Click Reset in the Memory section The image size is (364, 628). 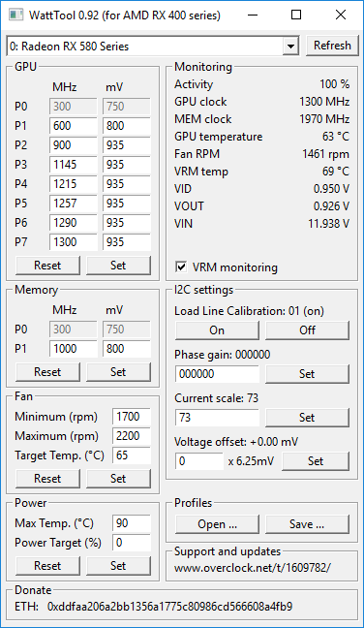pos(47,372)
